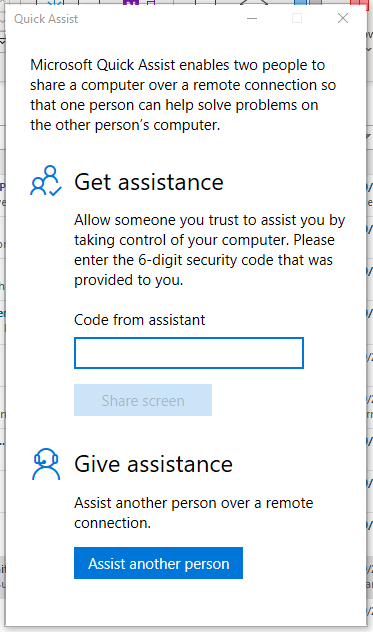Click Assist another person button
This screenshot has height=632, width=373.
click(158, 563)
